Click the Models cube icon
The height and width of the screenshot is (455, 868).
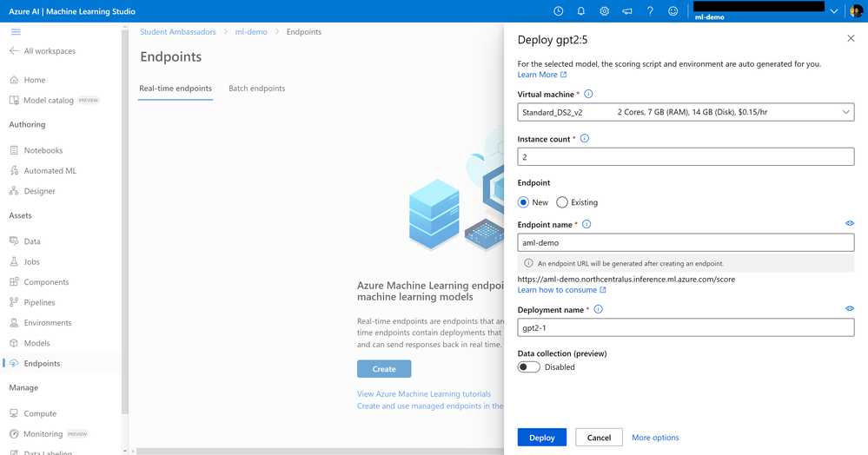[x=14, y=343]
